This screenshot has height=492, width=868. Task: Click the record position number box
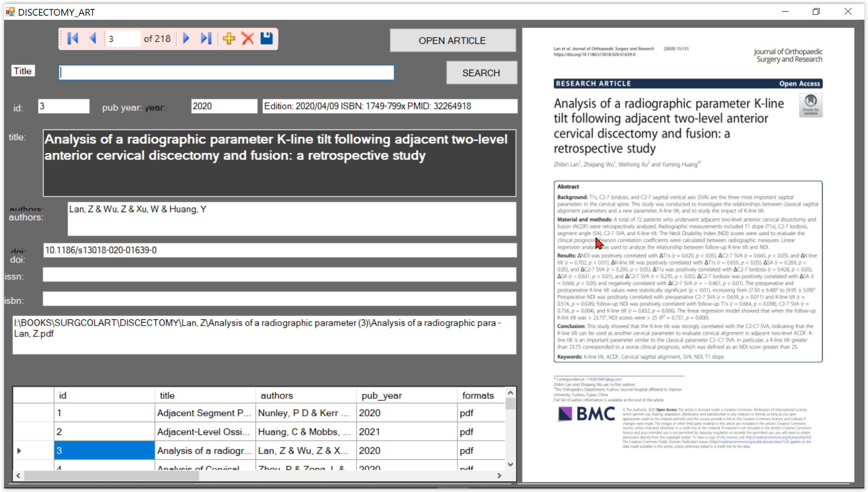[123, 39]
